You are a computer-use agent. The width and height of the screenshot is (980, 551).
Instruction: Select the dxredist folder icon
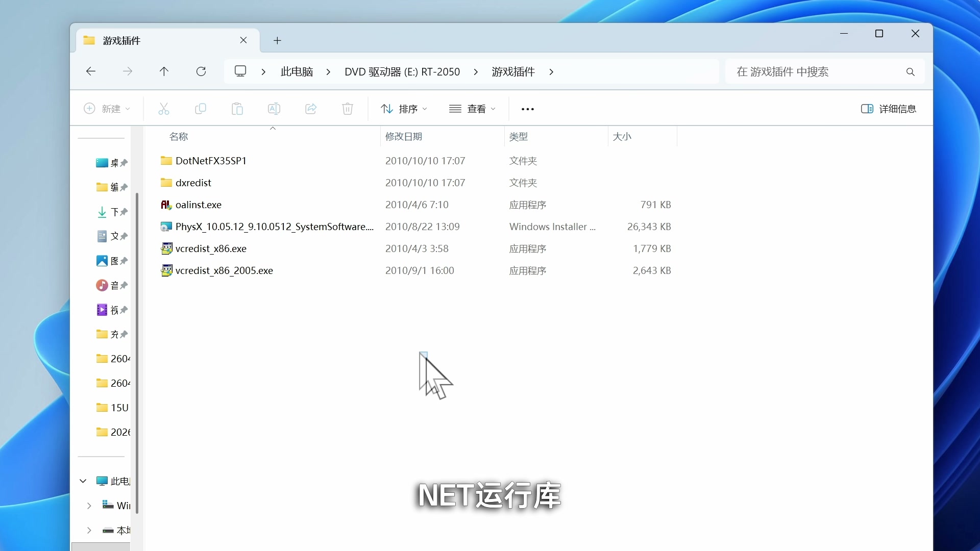[166, 183]
